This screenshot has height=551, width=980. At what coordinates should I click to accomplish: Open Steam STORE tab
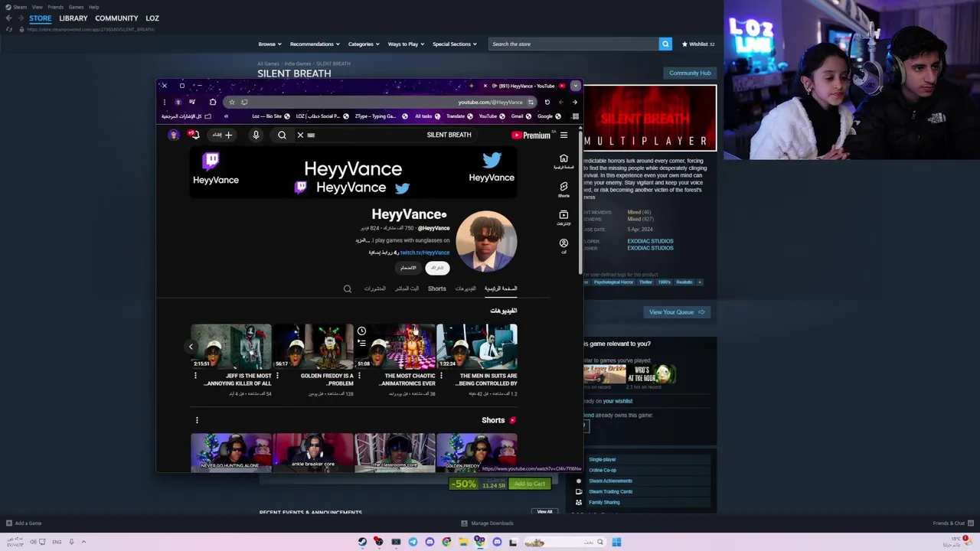point(40,18)
